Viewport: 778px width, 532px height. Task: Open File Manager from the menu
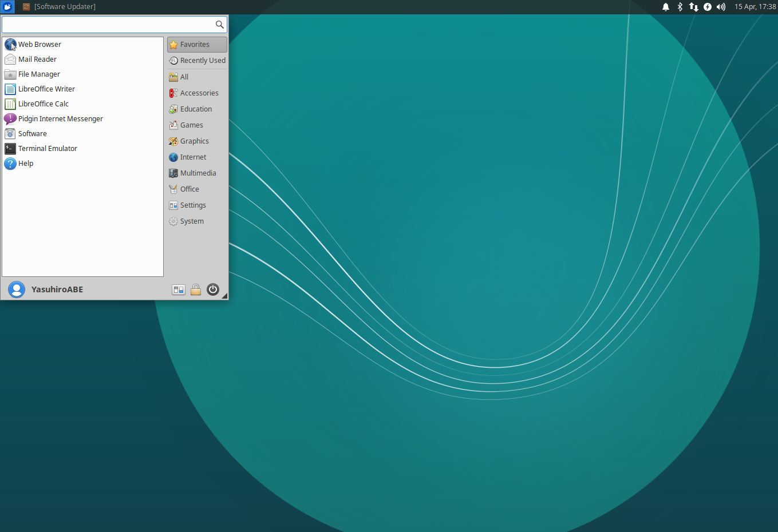(x=38, y=74)
